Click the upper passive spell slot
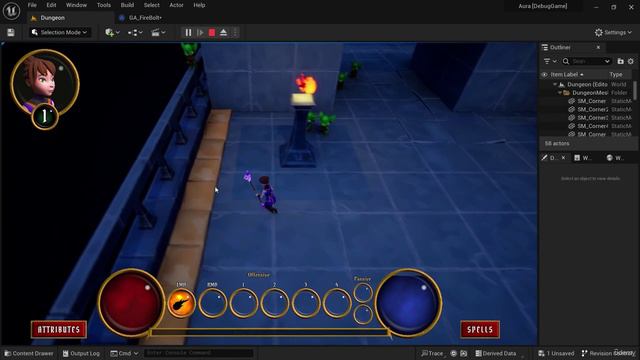Image resolution: width=640 pixels, height=360 pixels. coord(363,293)
